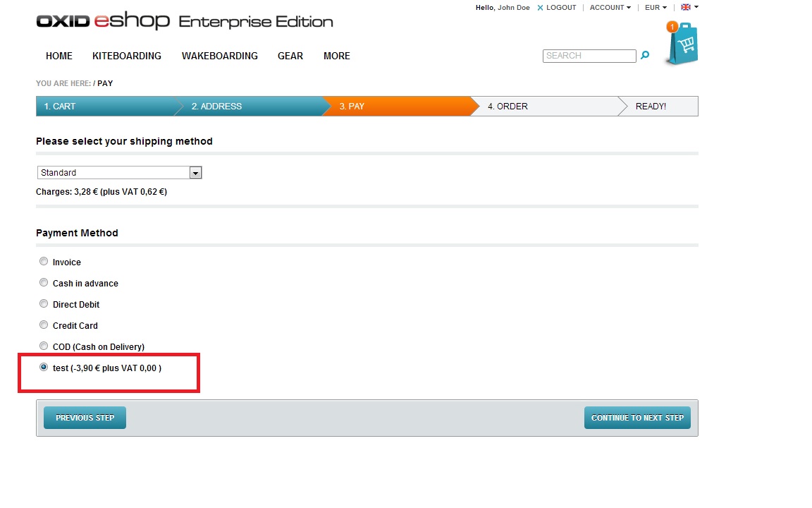Click the UK flag language icon
The width and height of the screenshot is (812, 508).
tap(686, 8)
